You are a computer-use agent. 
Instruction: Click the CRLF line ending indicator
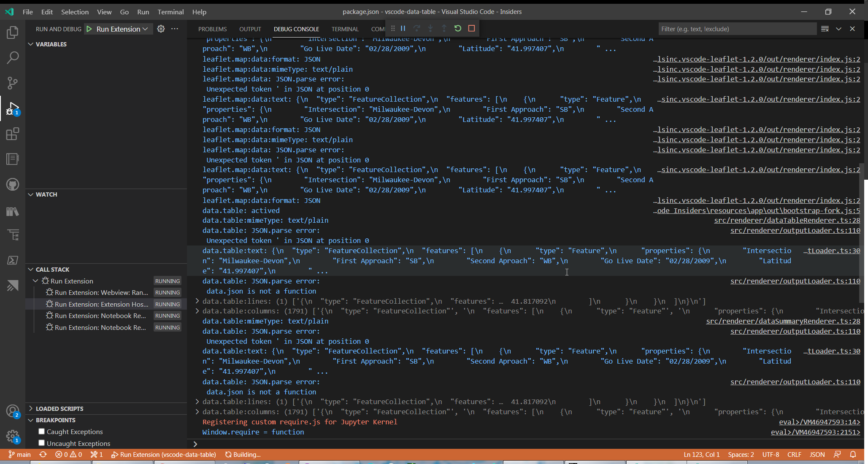pyautogui.click(x=794, y=454)
